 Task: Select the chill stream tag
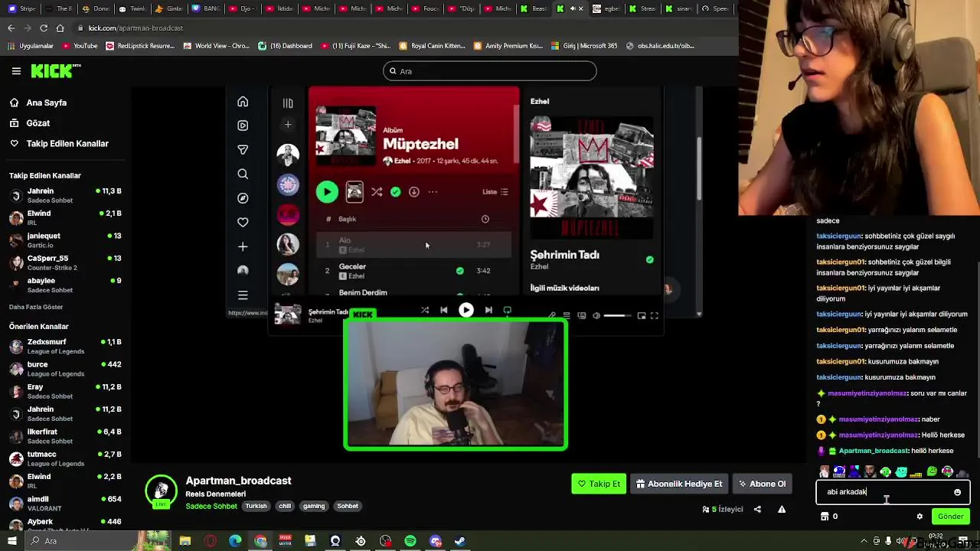pos(285,506)
